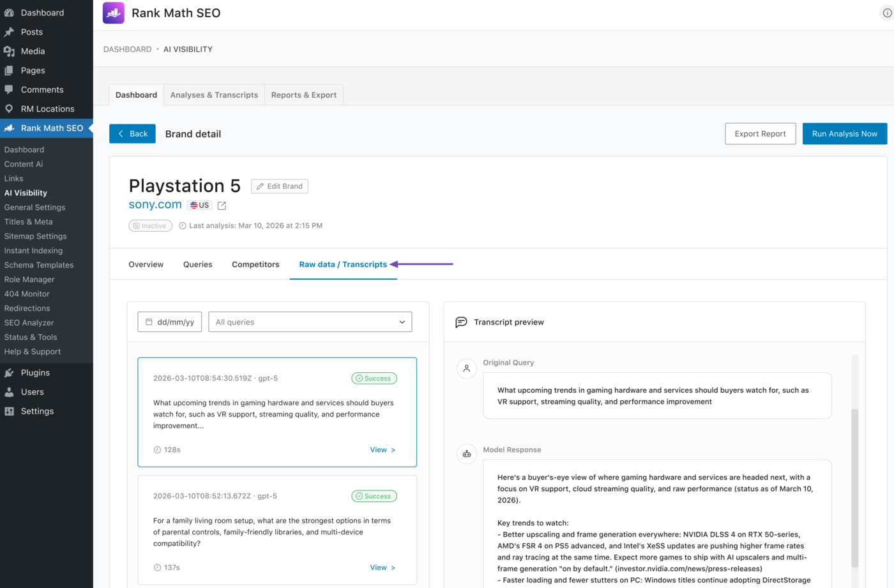This screenshot has height=588, width=894.
Task: Open Schema Templates
Action: click(x=39, y=265)
